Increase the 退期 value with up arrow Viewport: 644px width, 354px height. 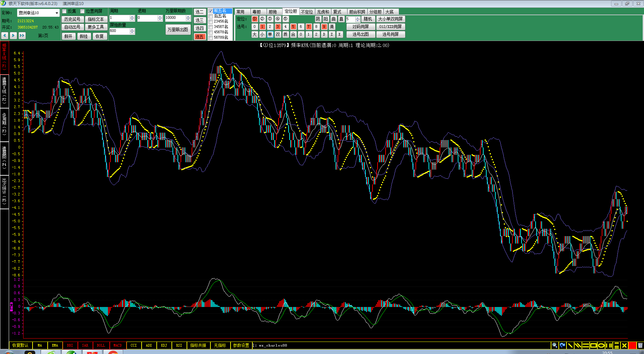point(160,16)
